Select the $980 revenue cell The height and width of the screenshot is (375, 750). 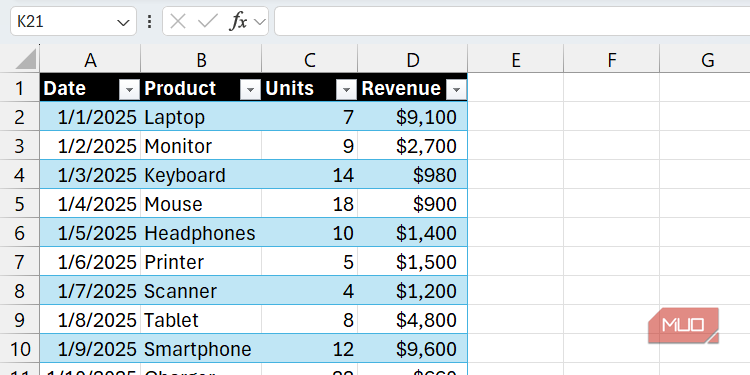coord(412,175)
